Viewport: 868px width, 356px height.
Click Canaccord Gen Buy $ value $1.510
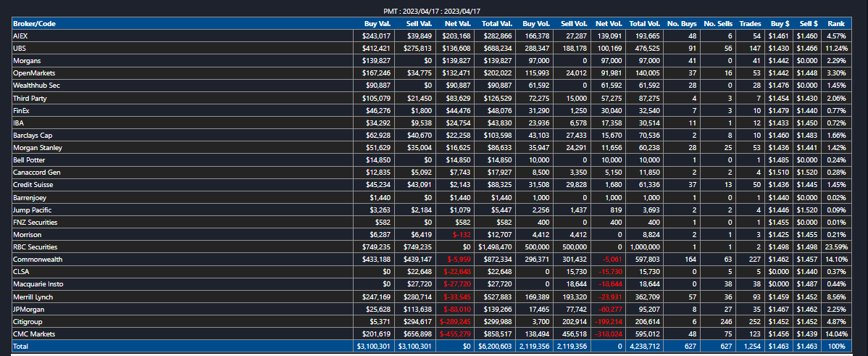[780, 172]
